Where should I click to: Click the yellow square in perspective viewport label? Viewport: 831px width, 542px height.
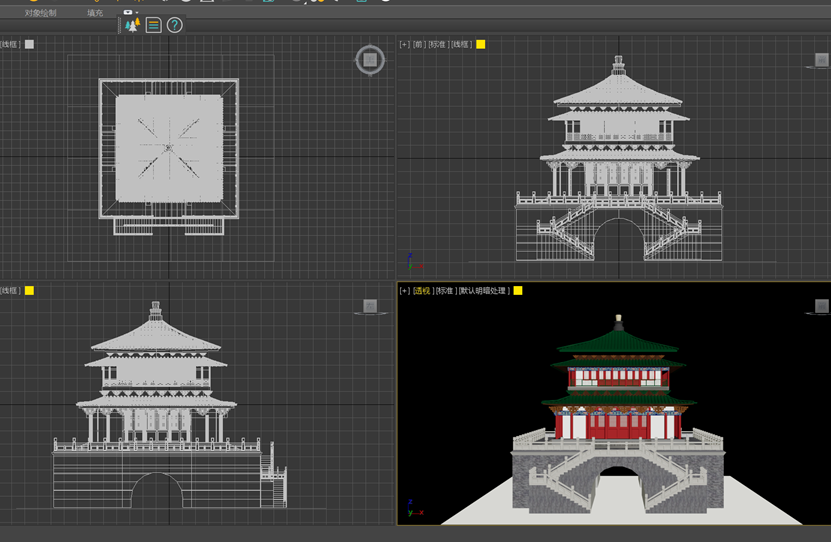[x=518, y=290]
